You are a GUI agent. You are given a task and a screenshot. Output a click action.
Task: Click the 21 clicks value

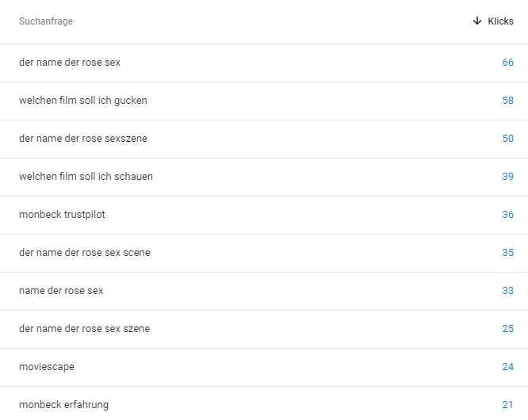click(507, 405)
